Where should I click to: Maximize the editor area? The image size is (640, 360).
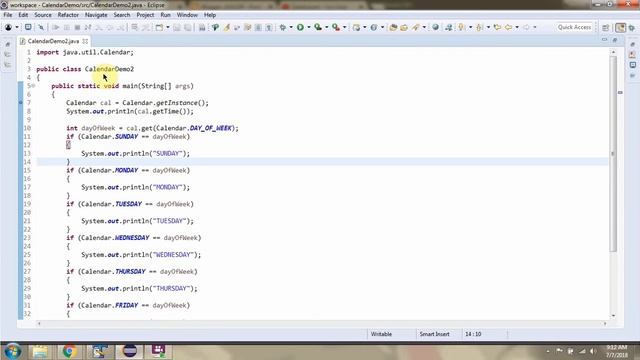tap(615, 40)
